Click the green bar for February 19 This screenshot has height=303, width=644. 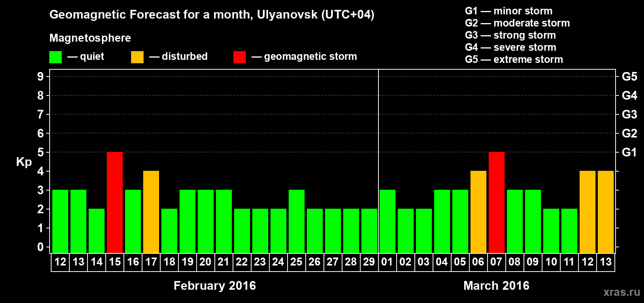(x=188, y=222)
